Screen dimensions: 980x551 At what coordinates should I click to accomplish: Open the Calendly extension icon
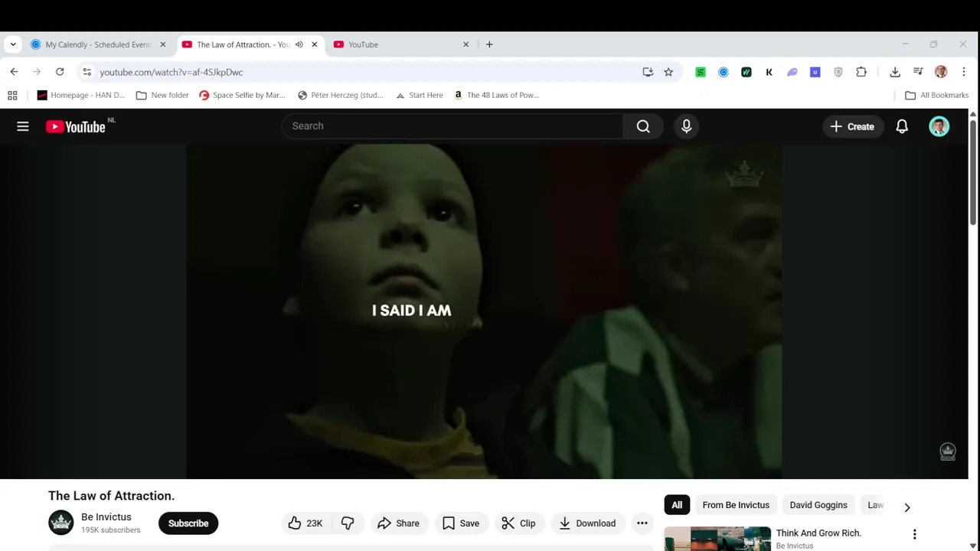724,72
